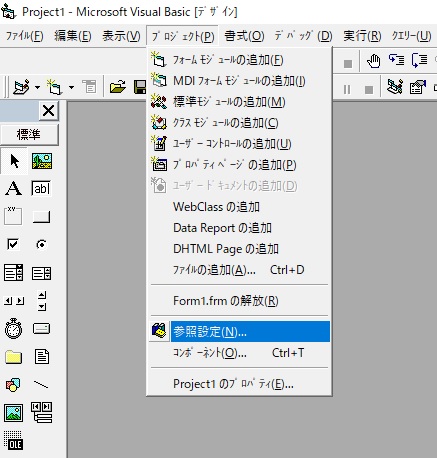Select the FileListBox control tool
This screenshot has height=458, width=437.
pyautogui.click(x=42, y=357)
